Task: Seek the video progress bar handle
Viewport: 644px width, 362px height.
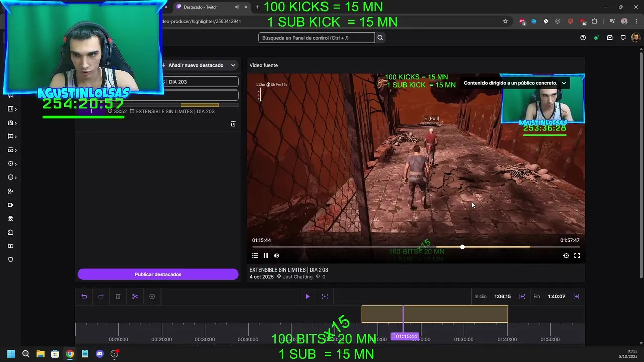Action: point(462,247)
